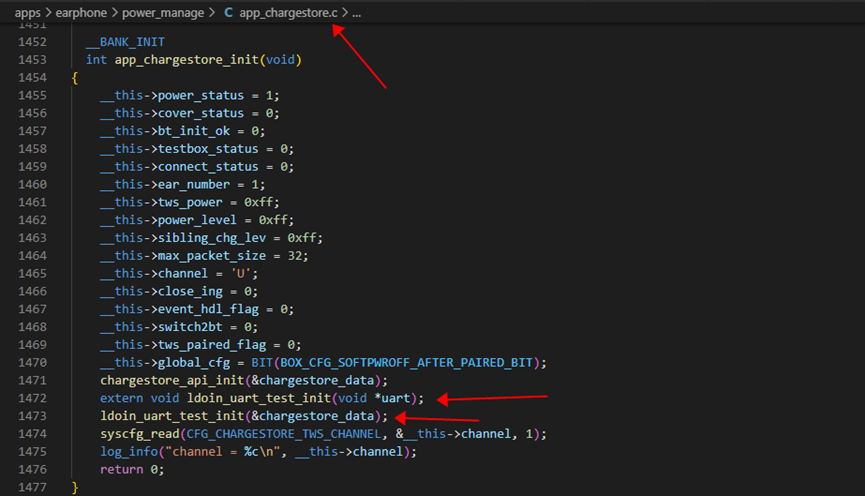Click the app_chargestore_init function name

pyautogui.click(x=186, y=60)
